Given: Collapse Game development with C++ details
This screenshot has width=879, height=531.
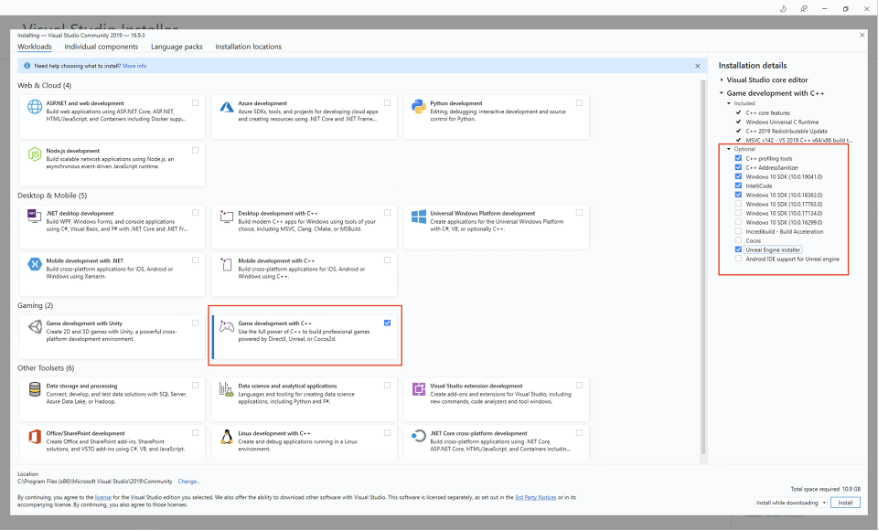Looking at the screenshot, I should click(722, 93).
